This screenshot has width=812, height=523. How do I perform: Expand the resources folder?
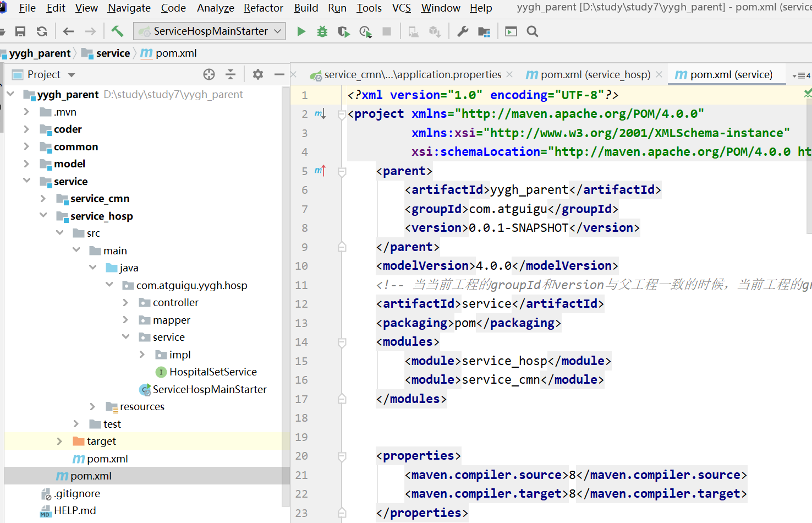tap(92, 406)
